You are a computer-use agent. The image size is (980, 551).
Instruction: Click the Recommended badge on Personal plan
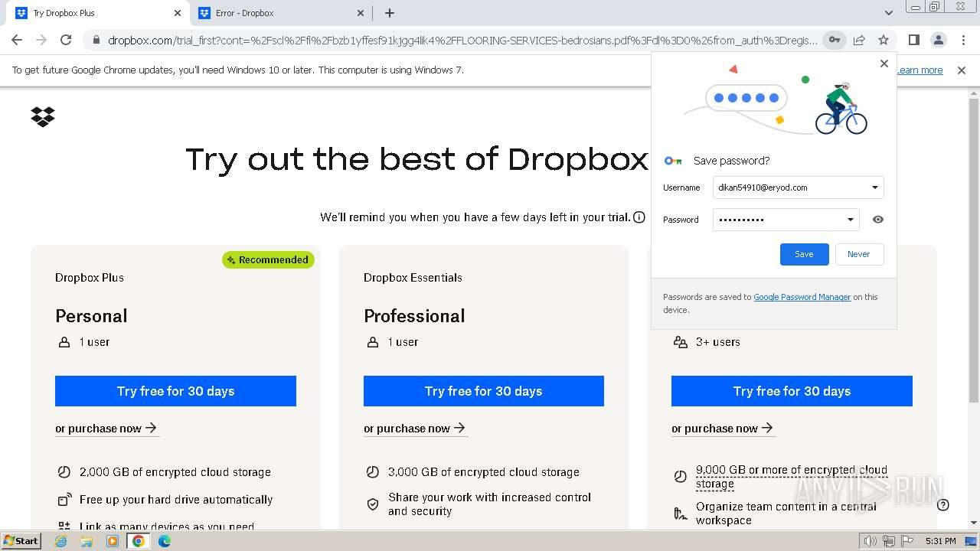[268, 259]
